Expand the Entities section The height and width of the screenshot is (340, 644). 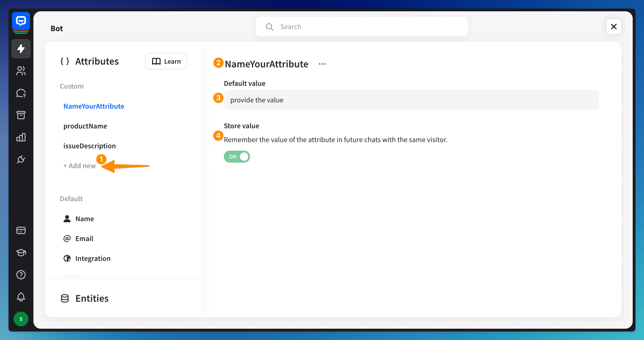[x=92, y=298]
